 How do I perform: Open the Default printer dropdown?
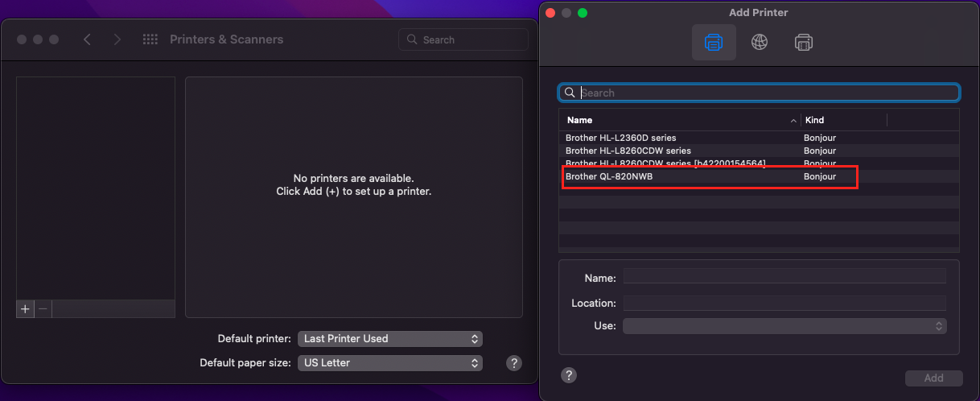point(390,339)
